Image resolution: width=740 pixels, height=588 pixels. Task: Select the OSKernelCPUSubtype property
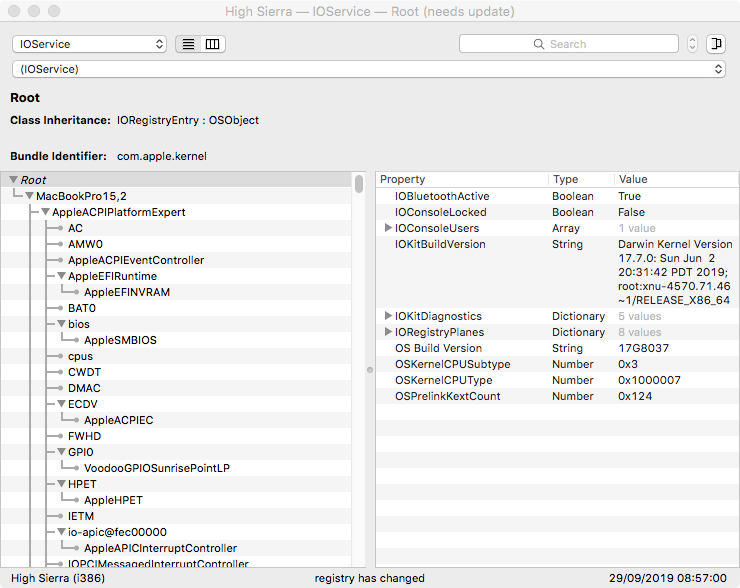[x=557, y=364]
